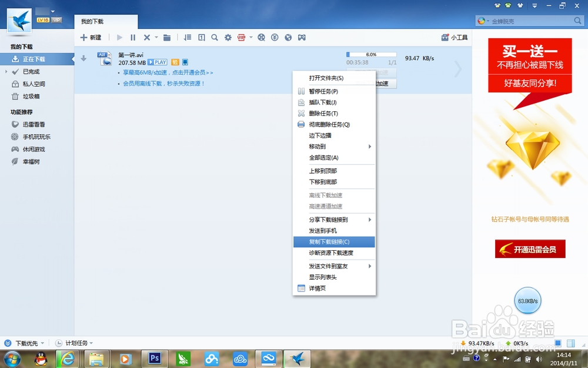Click the QQ penguin icon in taskbar
The height and width of the screenshot is (368, 588).
coord(41,359)
